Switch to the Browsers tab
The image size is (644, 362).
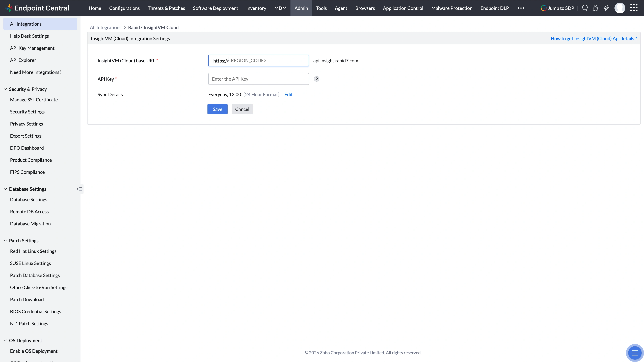(x=365, y=8)
